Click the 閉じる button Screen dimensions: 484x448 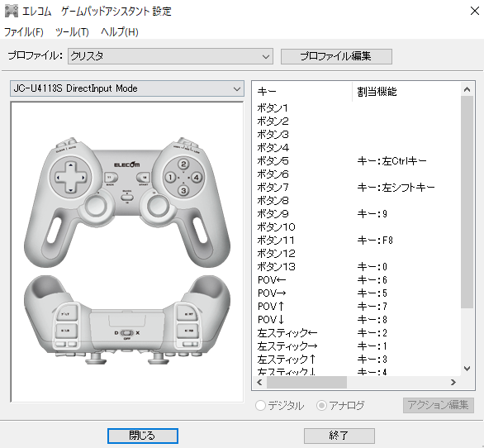(x=143, y=436)
